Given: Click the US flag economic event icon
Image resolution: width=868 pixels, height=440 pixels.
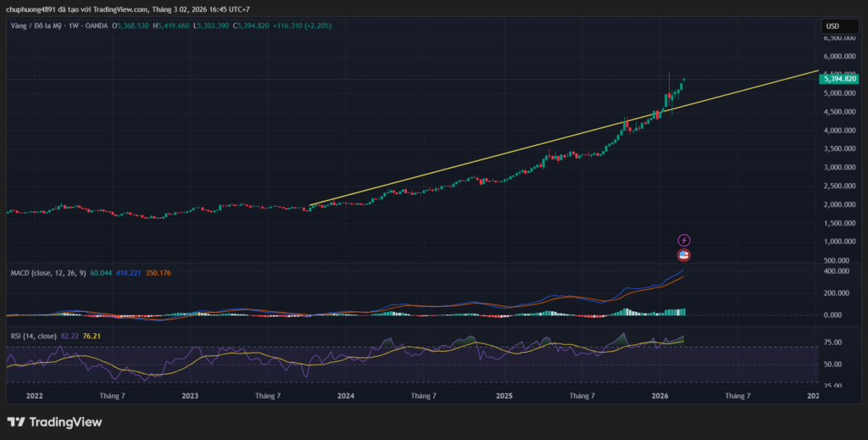Looking at the screenshot, I should pos(684,255).
